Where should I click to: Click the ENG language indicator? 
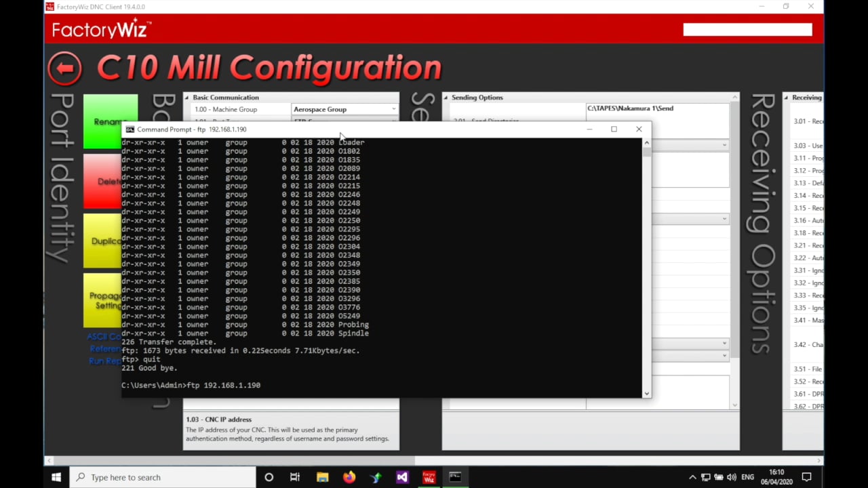pos(748,477)
